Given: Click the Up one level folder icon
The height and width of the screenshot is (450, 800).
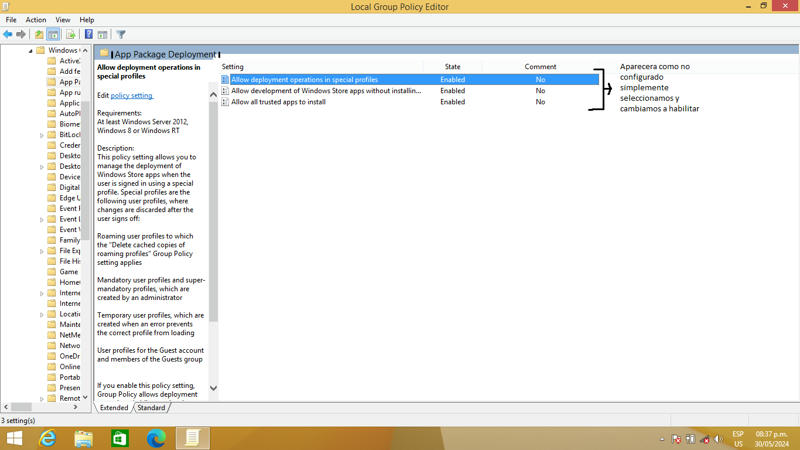Looking at the screenshot, I should pyautogui.click(x=40, y=34).
